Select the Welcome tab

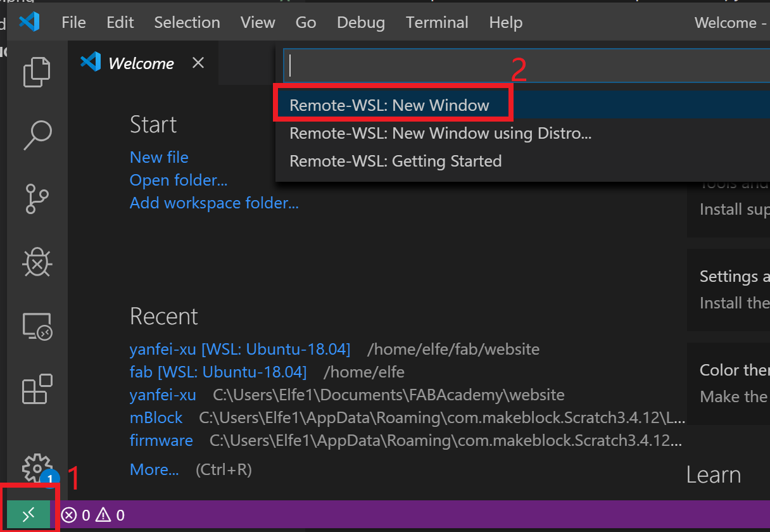pyautogui.click(x=142, y=63)
